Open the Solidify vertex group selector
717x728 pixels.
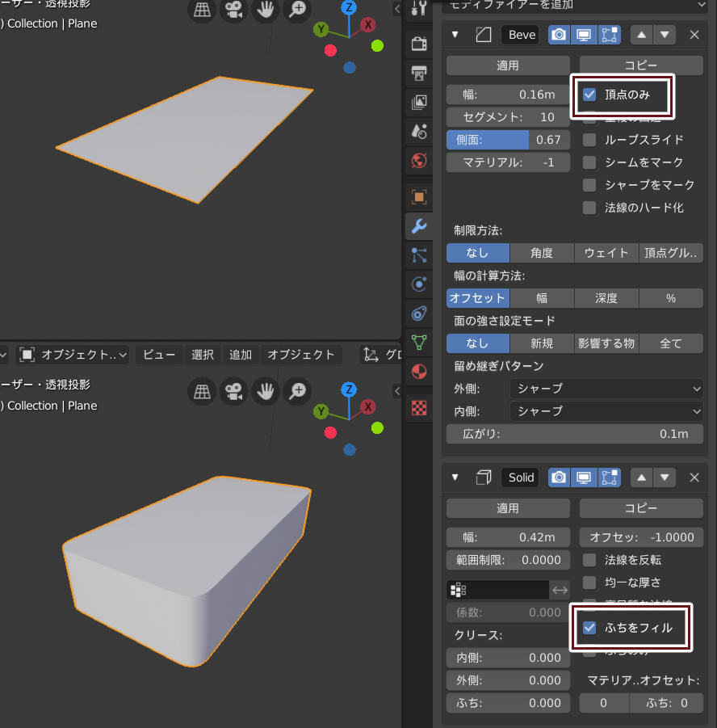(x=497, y=590)
